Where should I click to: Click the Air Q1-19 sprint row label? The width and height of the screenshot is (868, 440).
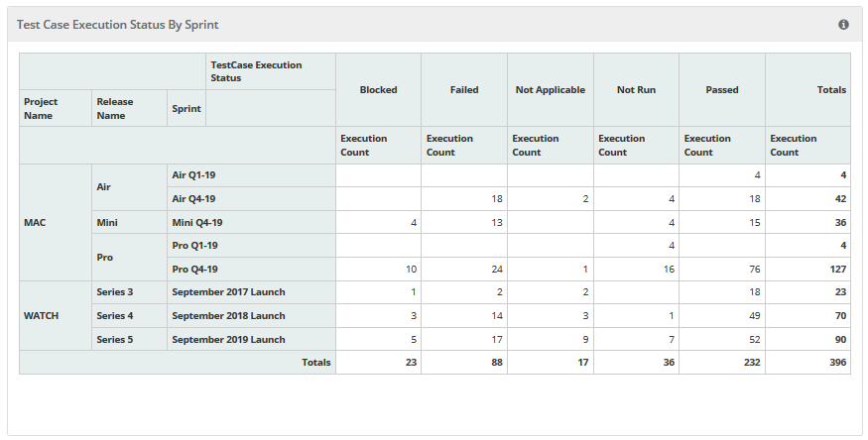coord(251,175)
